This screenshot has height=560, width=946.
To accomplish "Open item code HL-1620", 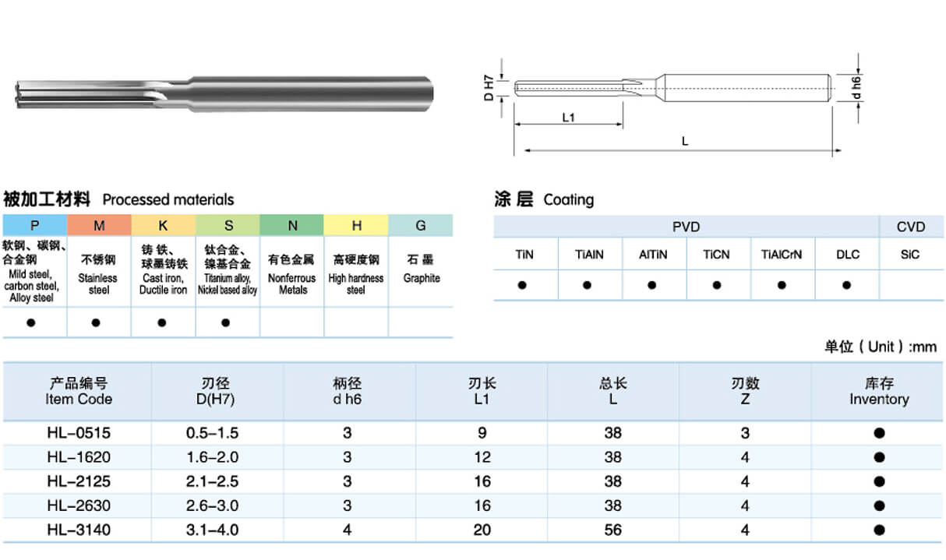I will tap(79, 457).
